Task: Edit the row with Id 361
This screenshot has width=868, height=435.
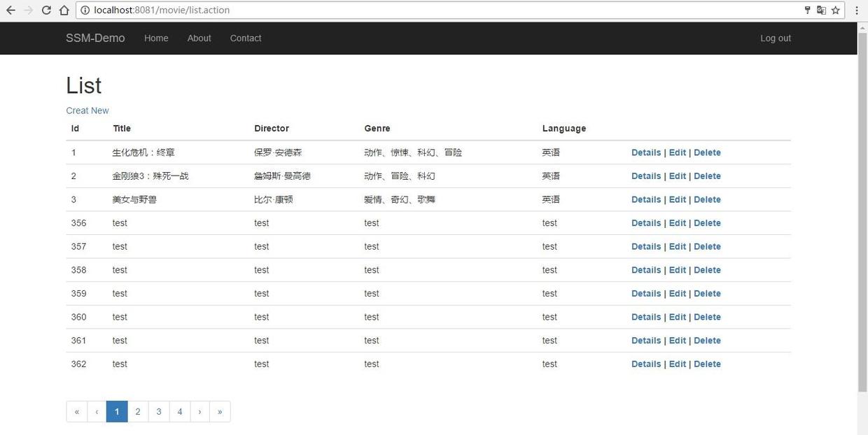Action: [x=678, y=341]
